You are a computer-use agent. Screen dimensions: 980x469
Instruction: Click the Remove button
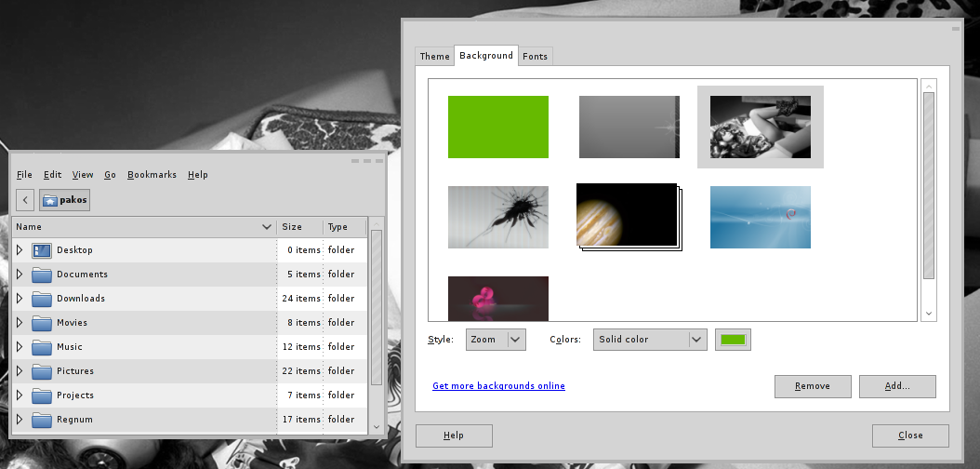coord(813,386)
